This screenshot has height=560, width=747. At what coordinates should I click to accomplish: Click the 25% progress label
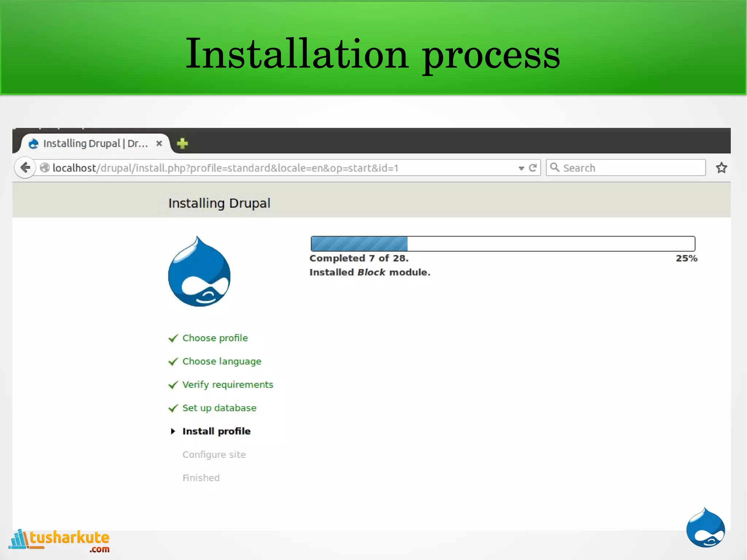click(x=686, y=258)
